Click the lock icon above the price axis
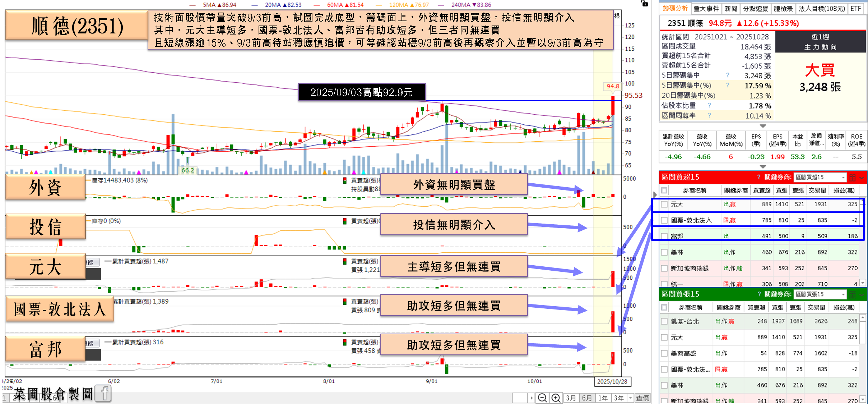Screen dimensions: 868x413 point(645,4)
